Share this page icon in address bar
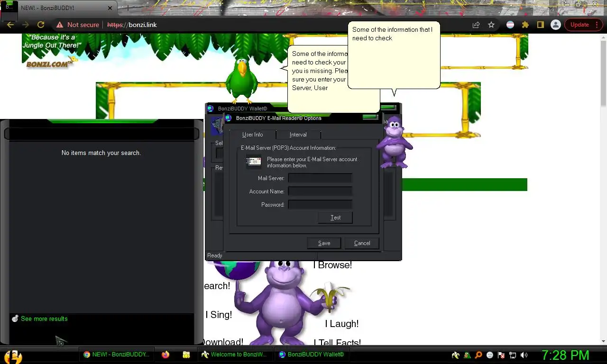This screenshot has height=364, width=607. [476, 25]
